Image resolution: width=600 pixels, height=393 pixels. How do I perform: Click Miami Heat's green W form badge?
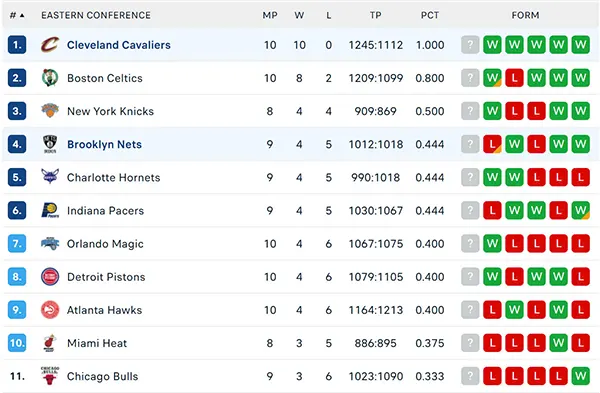tap(558, 343)
